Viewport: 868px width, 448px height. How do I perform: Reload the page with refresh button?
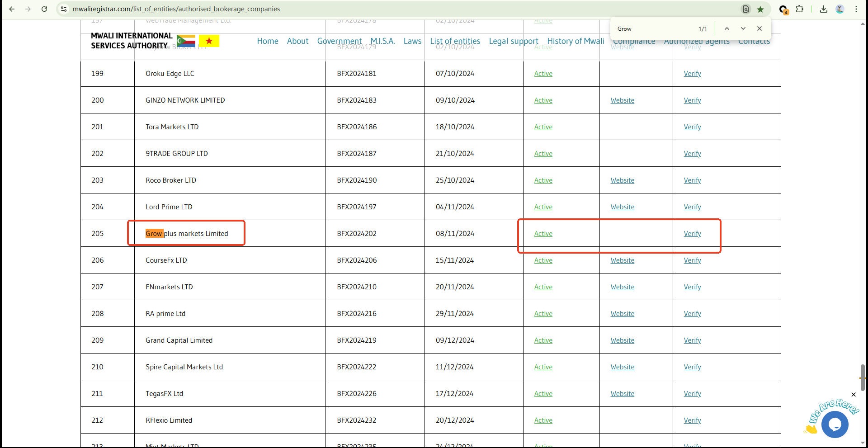[x=44, y=9]
